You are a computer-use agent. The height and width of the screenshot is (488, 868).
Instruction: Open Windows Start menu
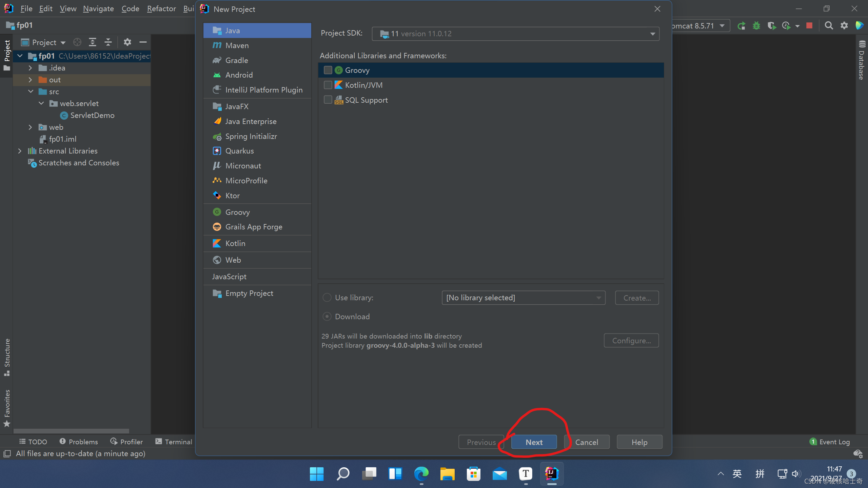pyautogui.click(x=317, y=473)
